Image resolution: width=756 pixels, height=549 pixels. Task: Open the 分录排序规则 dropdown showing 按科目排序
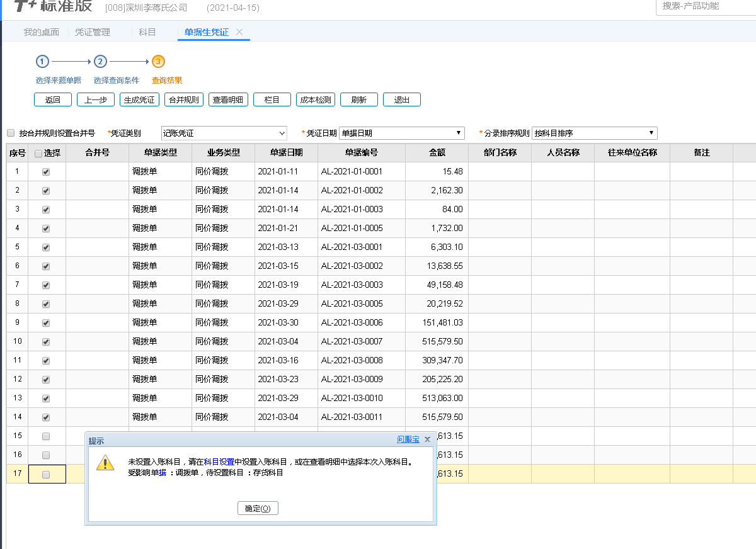(x=595, y=133)
